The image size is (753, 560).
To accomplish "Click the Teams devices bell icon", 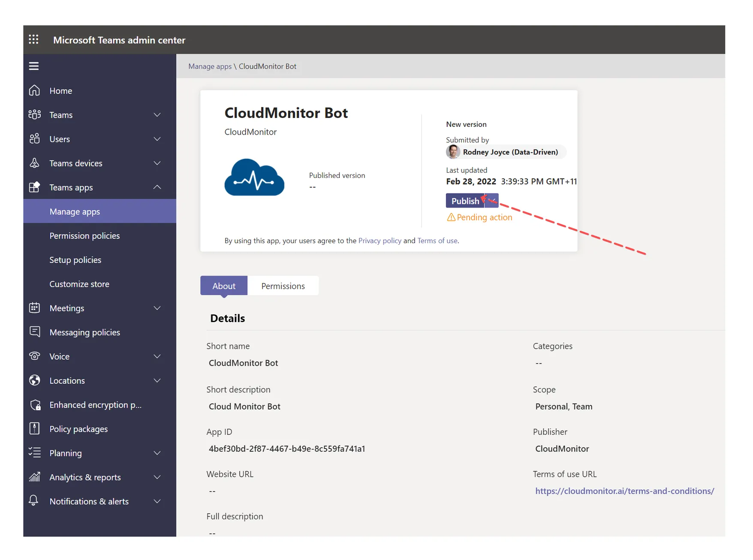I will coord(34,163).
